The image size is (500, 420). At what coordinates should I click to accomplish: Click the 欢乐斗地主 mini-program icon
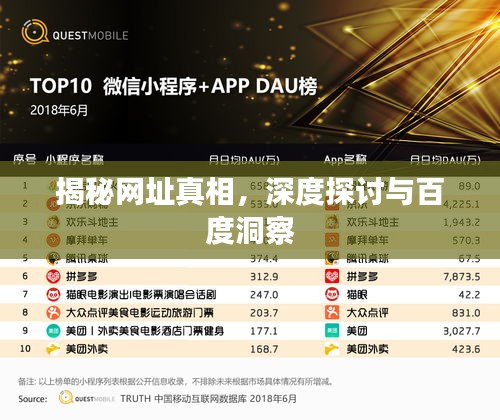click(53, 222)
